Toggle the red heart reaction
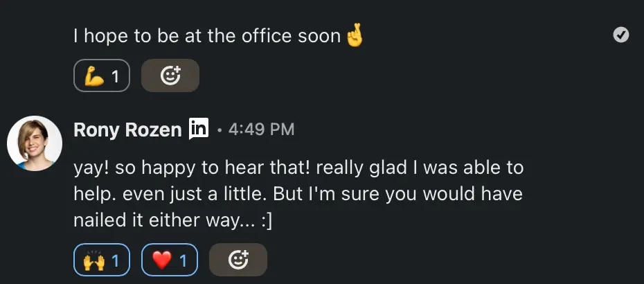Screen dimensions: 644x284 [170, 260]
